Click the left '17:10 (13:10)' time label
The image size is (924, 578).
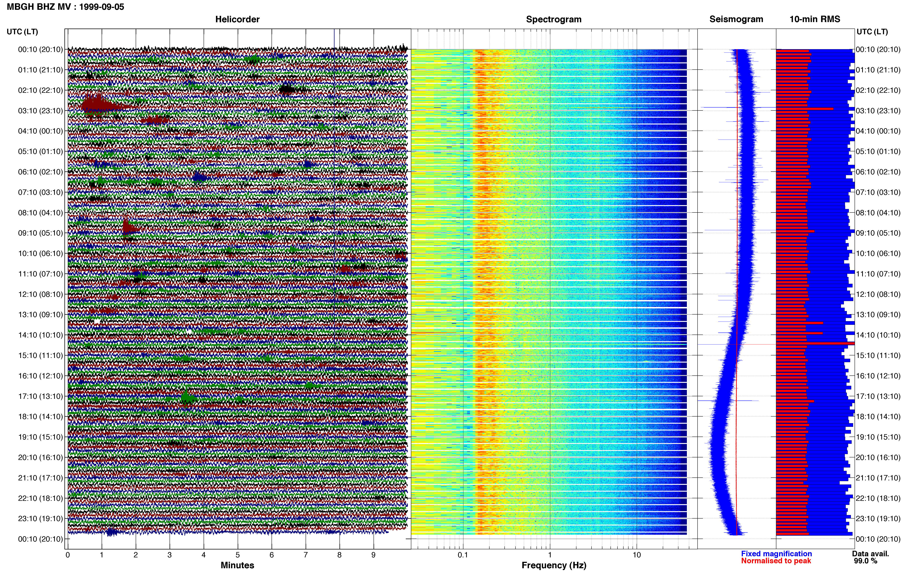click(41, 396)
